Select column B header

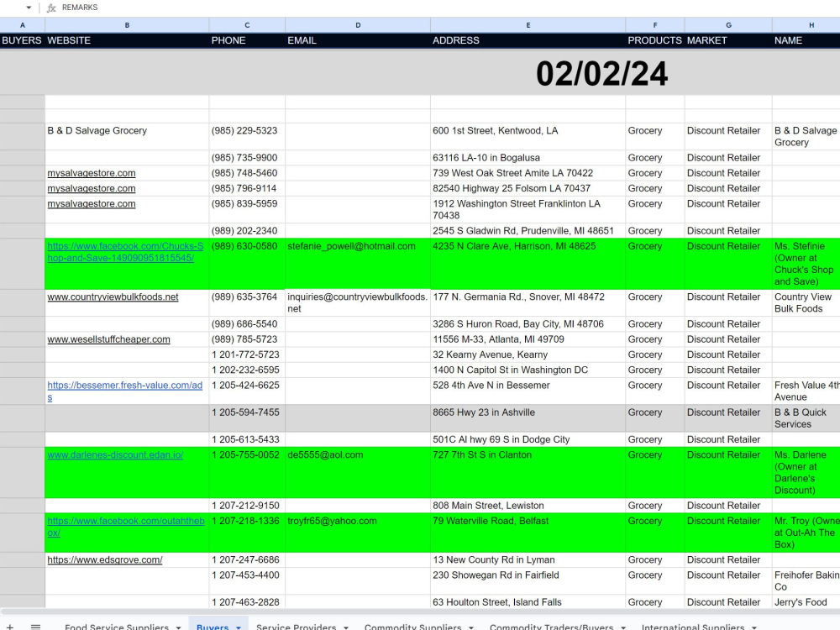pyautogui.click(x=127, y=25)
